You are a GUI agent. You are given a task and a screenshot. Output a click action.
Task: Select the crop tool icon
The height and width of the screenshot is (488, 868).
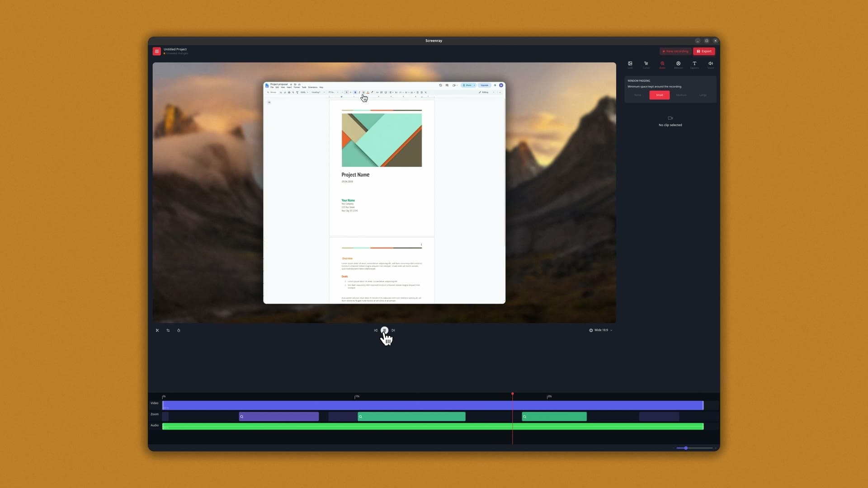(x=168, y=330)
